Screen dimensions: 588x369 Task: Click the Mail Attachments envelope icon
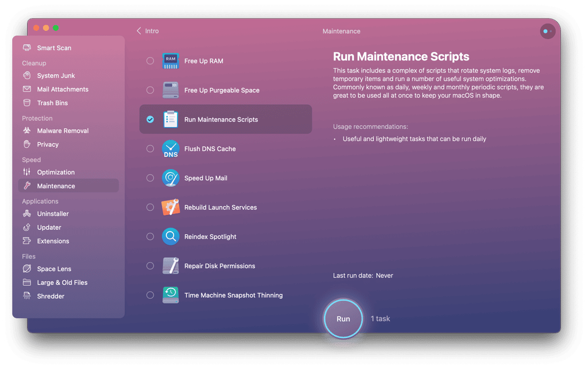[27, 89]
